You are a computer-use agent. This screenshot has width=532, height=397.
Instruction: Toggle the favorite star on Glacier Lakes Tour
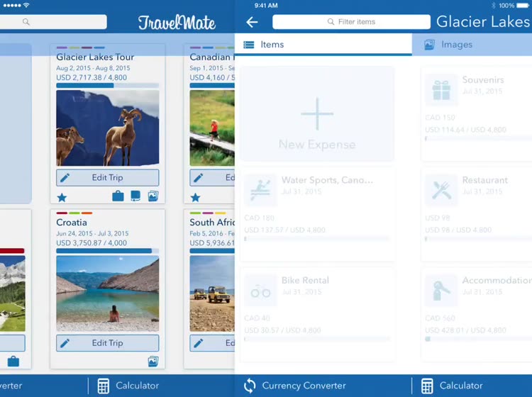[62, 197]
